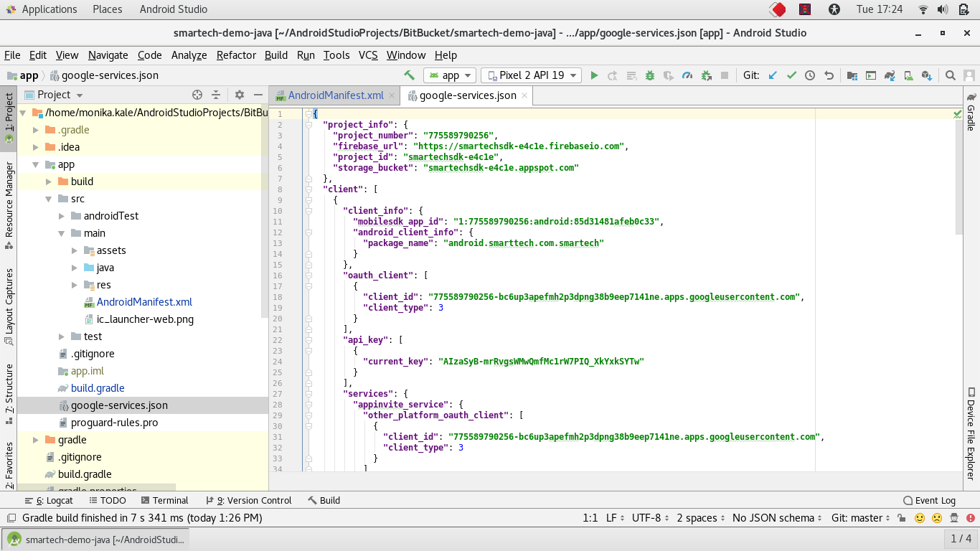Switch to AndroidManifest.xml editor tab
980x551 pixels.
[x=335, y=95]
